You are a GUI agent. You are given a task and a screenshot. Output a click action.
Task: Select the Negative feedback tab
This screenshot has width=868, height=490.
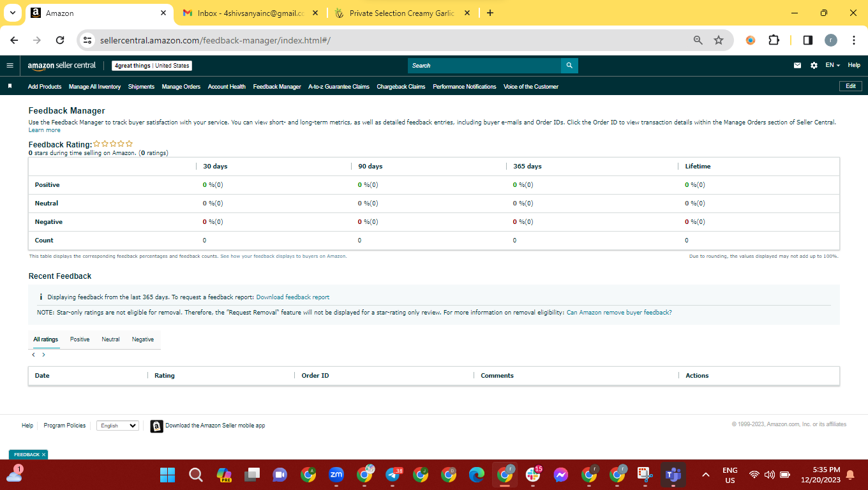pyautogui.click(x=143, y=339)
